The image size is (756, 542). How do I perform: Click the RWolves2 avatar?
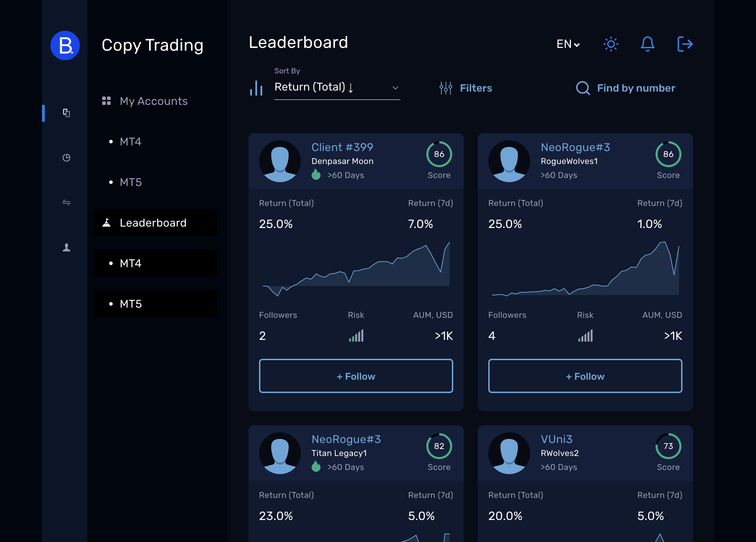click(x=509, y=453)
